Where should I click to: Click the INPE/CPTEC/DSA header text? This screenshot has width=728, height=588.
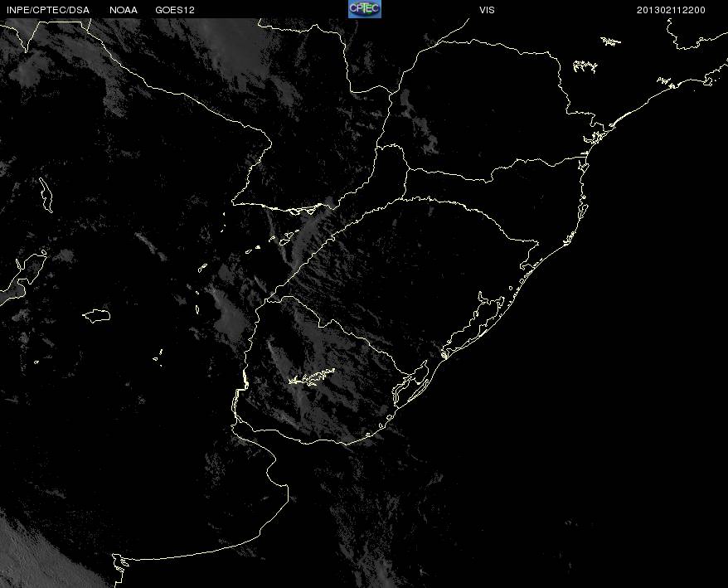(x=48, y=10)
